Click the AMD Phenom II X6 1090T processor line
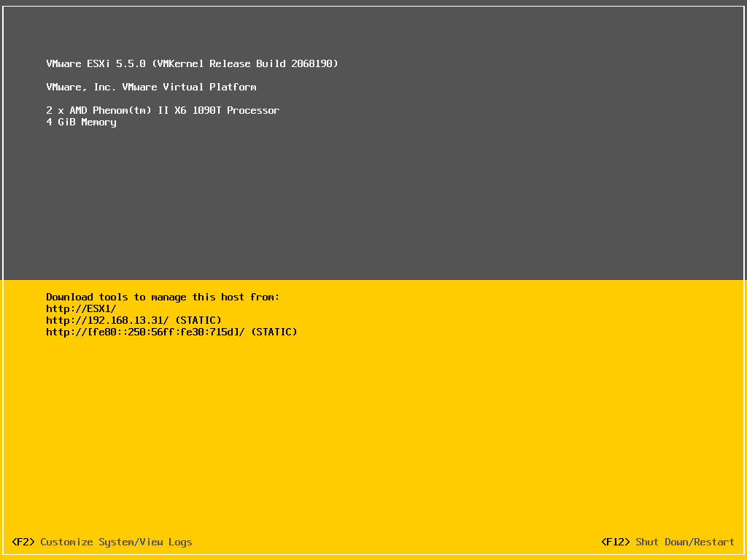The width and height of the screenshot is (747, 560). pos(162,110)
